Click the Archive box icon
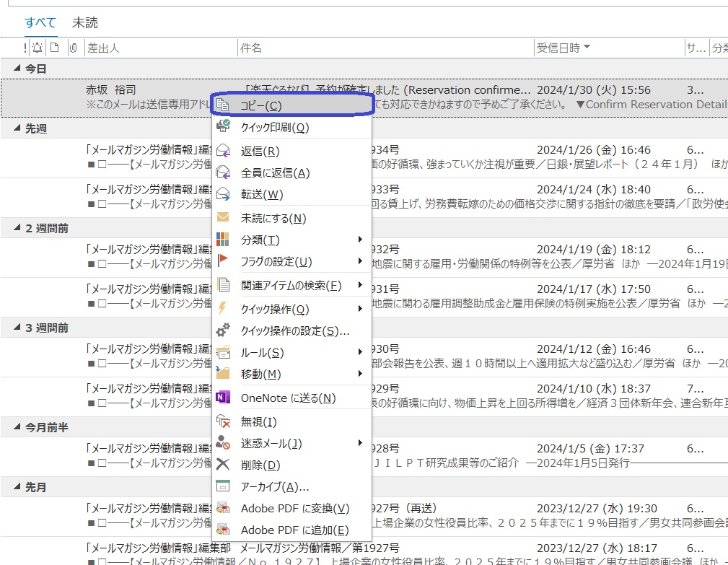The image size is (728, 565). tap(224, 486)
